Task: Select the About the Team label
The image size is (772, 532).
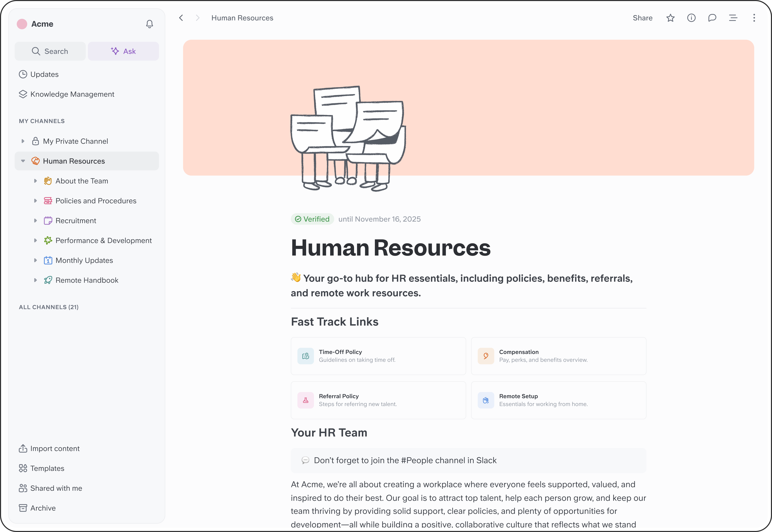Action: tap(82, 181)
